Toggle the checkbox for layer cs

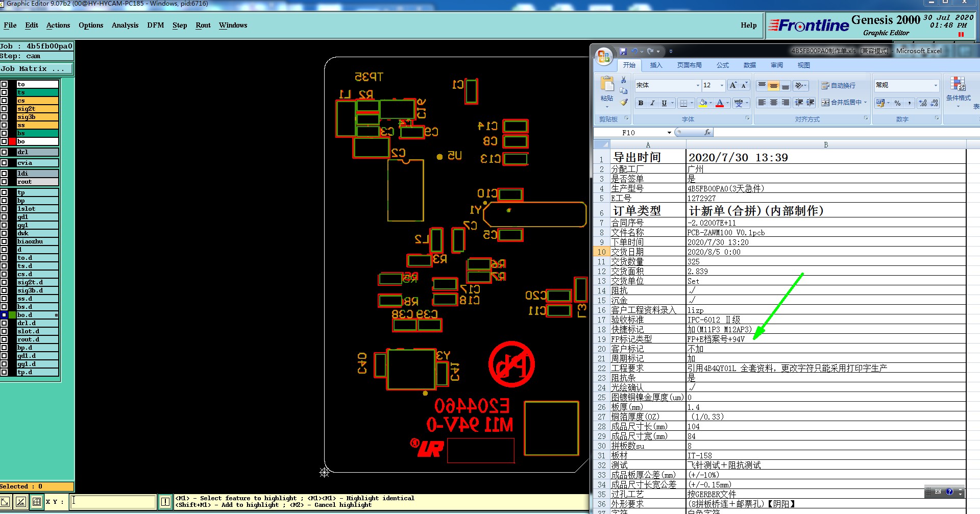tap(4, 101)
